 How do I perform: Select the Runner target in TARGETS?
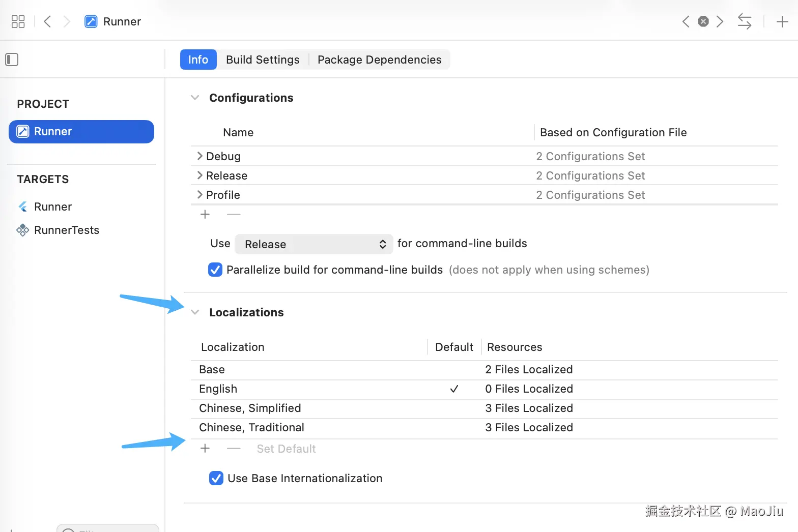pos(53,206)
